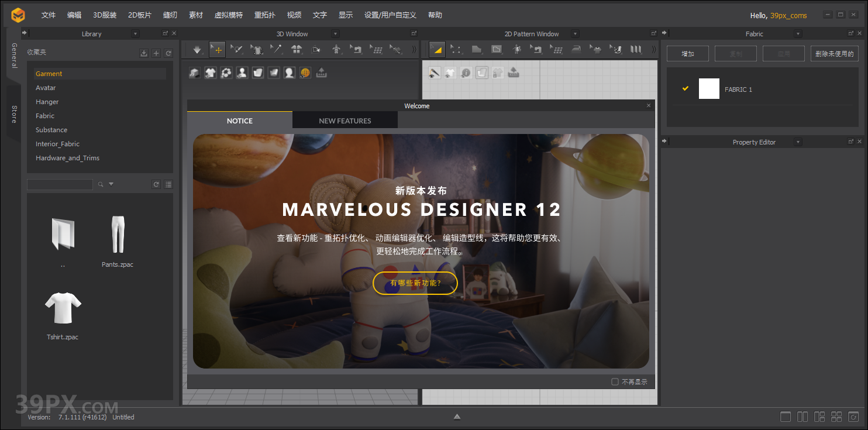The image size is (868, 430).
Task: Click the upload tray icon in 3D Window
Action: (x=321, y=73)
